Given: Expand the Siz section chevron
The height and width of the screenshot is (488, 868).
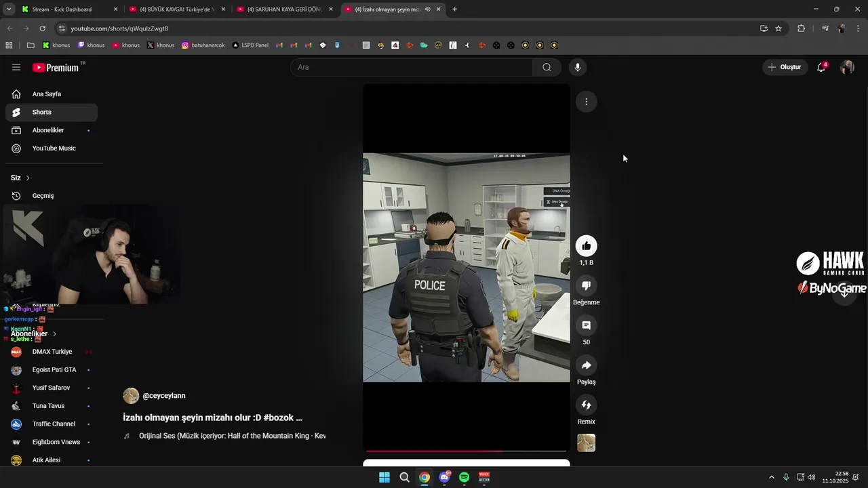Looking at the screenshot, I should pos(28,178).
